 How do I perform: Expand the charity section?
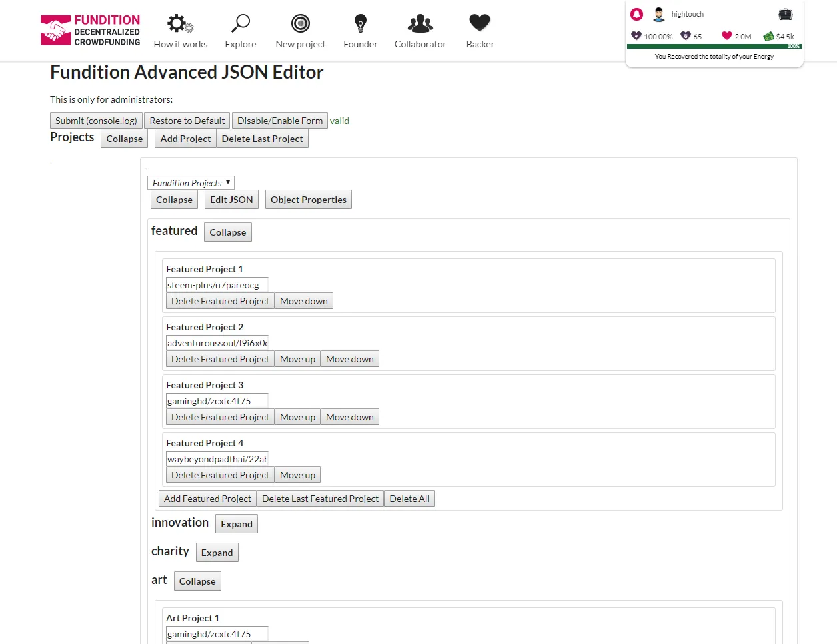[217, 553]
